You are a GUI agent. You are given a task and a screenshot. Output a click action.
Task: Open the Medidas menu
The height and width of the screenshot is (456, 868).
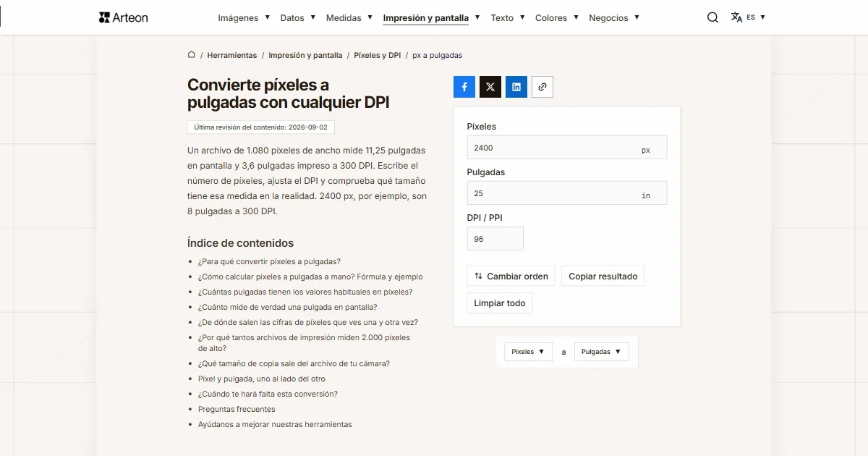[x=349, y=17]
